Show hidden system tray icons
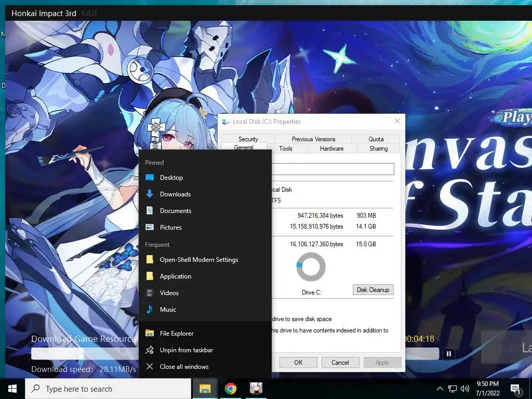The image size is (532, 399). [440, 389]
